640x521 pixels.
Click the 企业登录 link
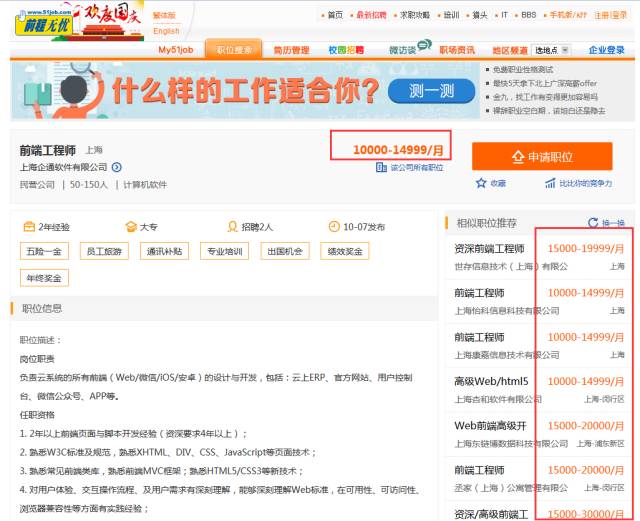[x=607, y=50]
